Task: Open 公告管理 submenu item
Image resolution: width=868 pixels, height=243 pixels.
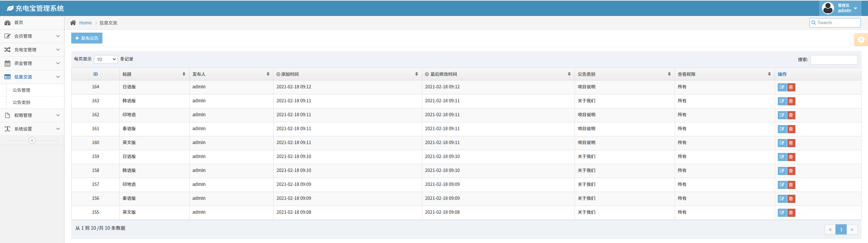Action: 21,90
